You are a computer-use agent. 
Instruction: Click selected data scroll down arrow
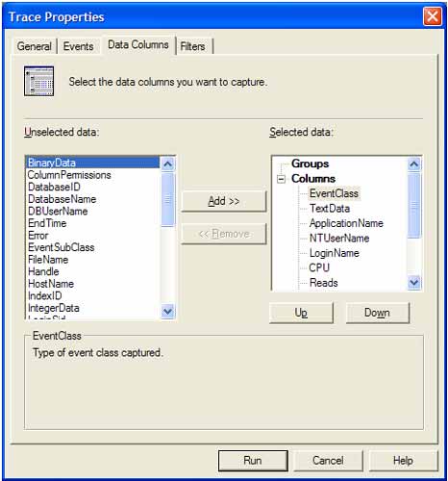pyautogui.click(x=414, y=283)
